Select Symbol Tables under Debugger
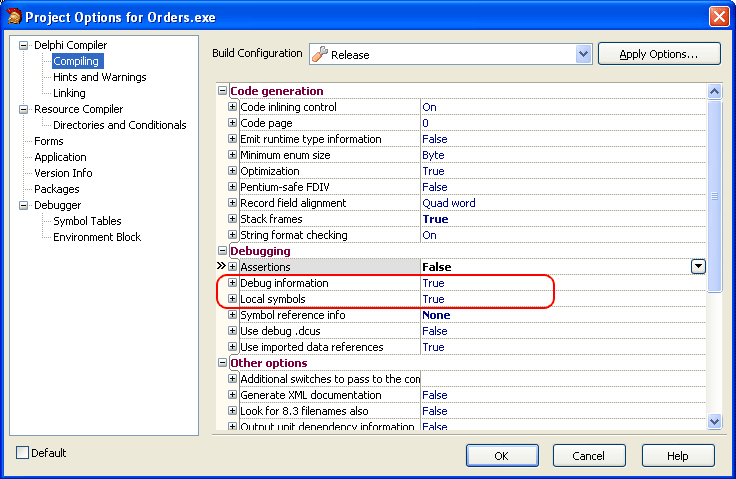 pos(87,221)
